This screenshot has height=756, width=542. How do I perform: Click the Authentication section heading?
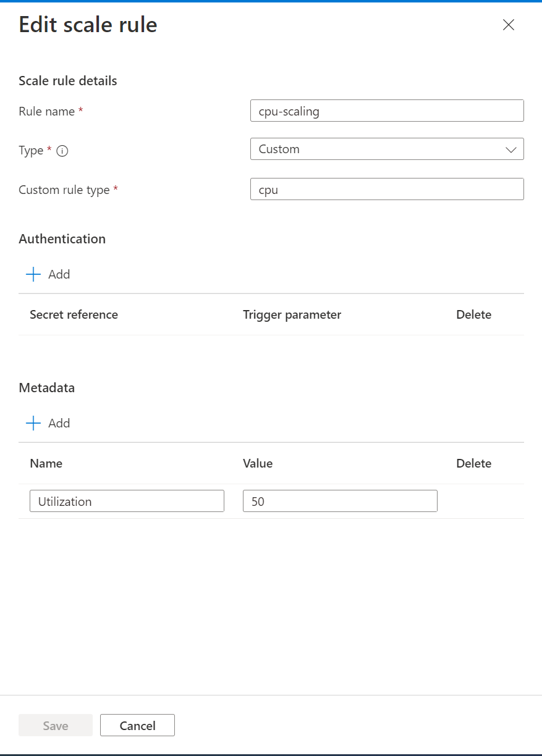[x=62, y=238]
